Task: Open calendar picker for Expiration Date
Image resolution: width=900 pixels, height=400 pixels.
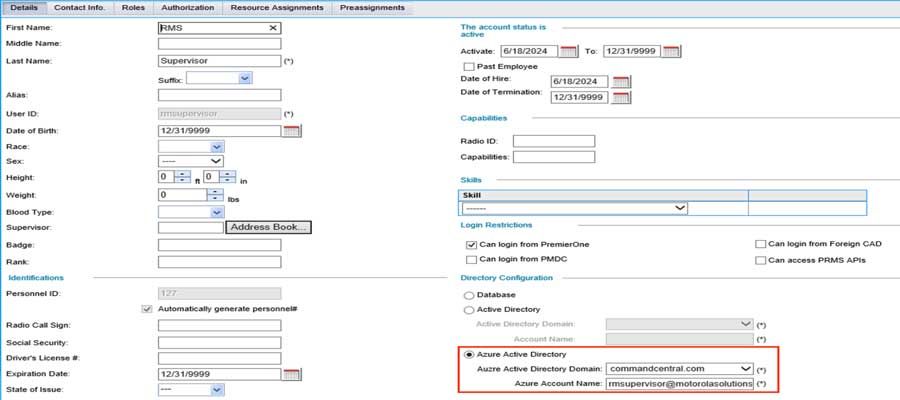Action: pyautogui.click(x=292, y=374)
